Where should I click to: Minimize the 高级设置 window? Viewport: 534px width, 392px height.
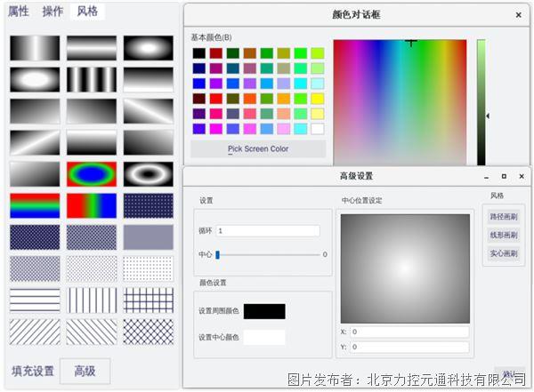tap(486, 177)
